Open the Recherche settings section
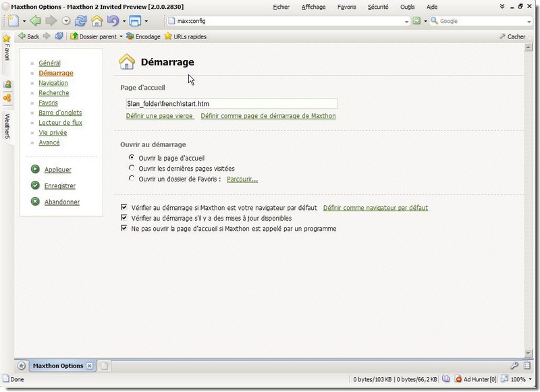This screenshot has height=392, width=540. pos(54,93)
